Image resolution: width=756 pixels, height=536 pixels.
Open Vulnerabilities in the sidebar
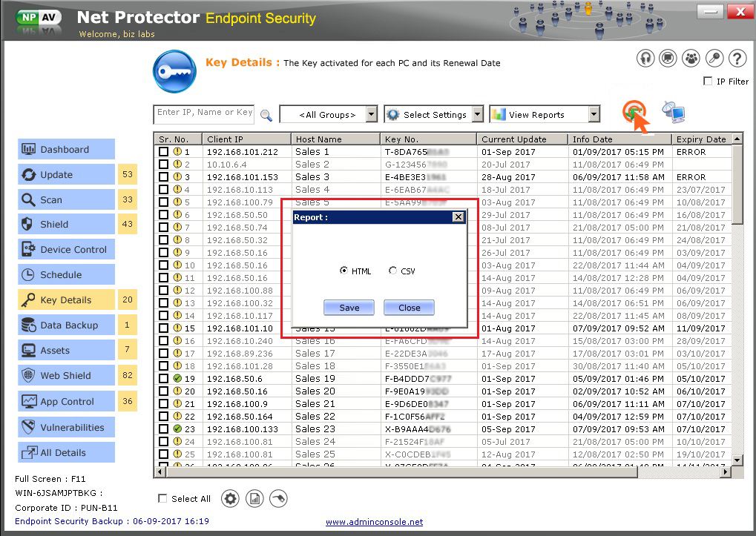[x=67, y=427]
